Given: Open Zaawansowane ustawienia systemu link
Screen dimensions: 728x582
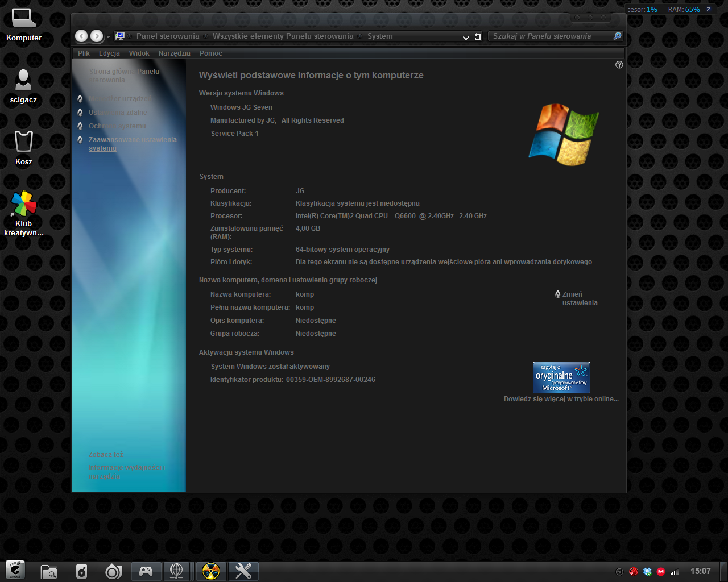Looking at the screenshot, I should pos(133,144).
